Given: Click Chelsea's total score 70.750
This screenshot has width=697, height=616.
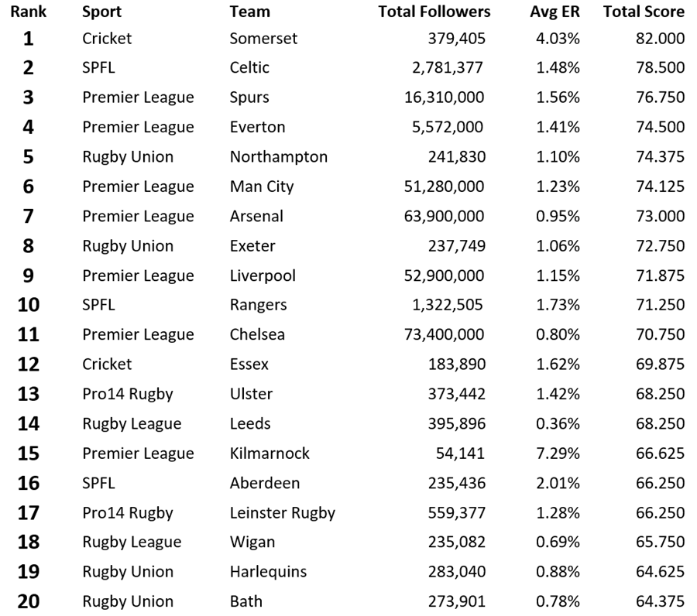Looking at the screenshot, I should tap(660, 334).
